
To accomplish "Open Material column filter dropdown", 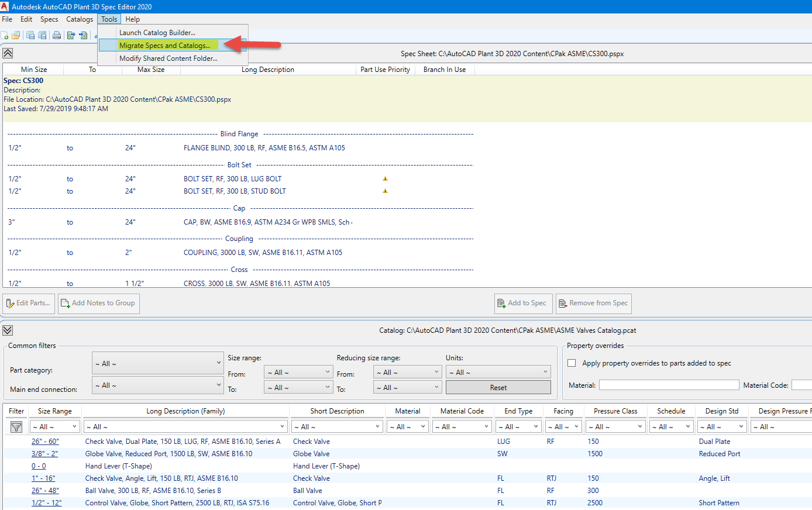I will click(x=408, y=427).
